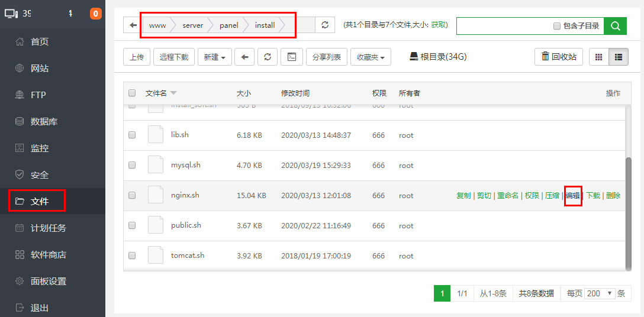Switch to list view layout
644x317 pixels.
618,57
